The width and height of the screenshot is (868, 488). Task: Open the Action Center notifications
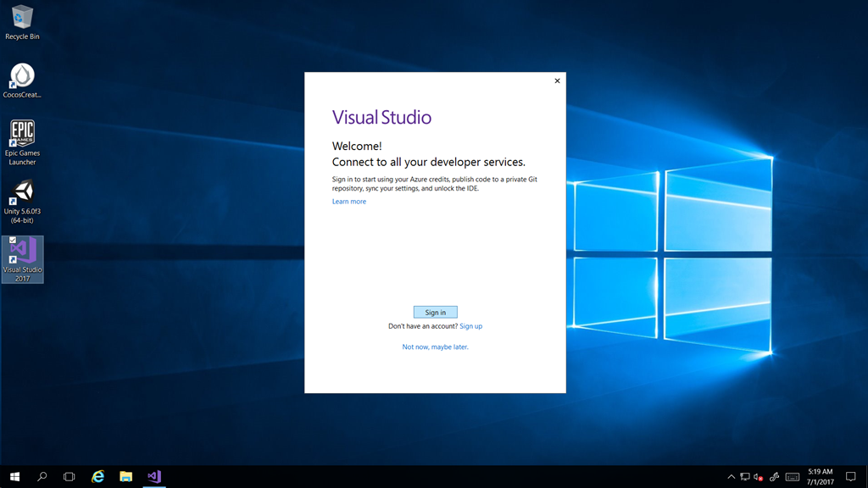tap(851, 477)
